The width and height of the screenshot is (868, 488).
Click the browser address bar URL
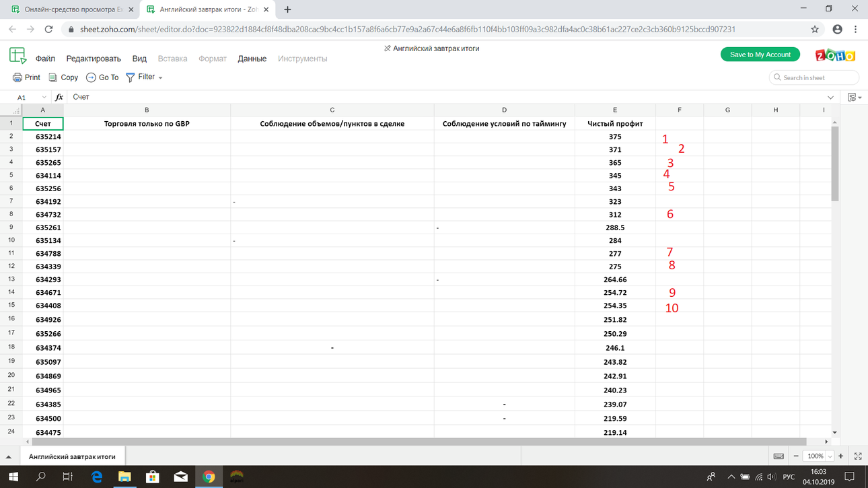(407, 30)
